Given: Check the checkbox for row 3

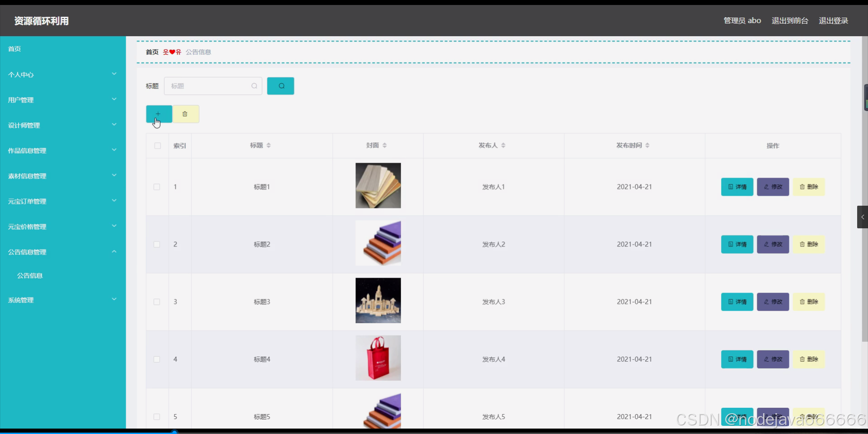Looking at the screenshot, I should click(157, 302).
